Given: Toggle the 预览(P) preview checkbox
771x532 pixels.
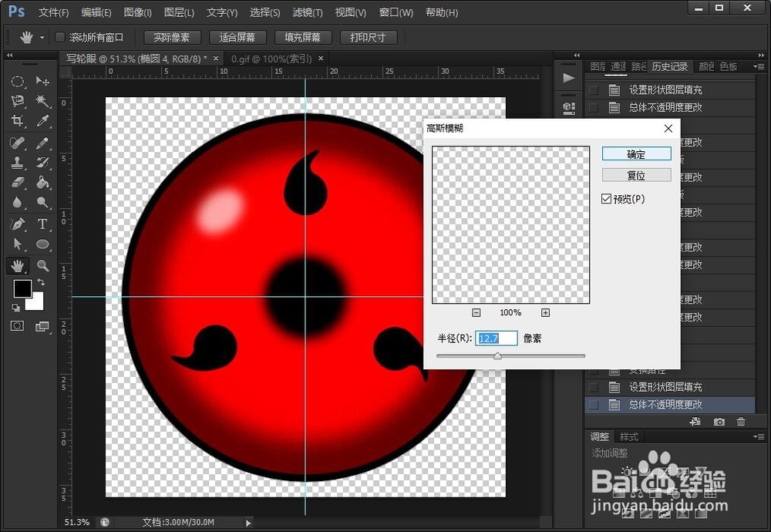Looking at the screenshot, I should (606, 199).
